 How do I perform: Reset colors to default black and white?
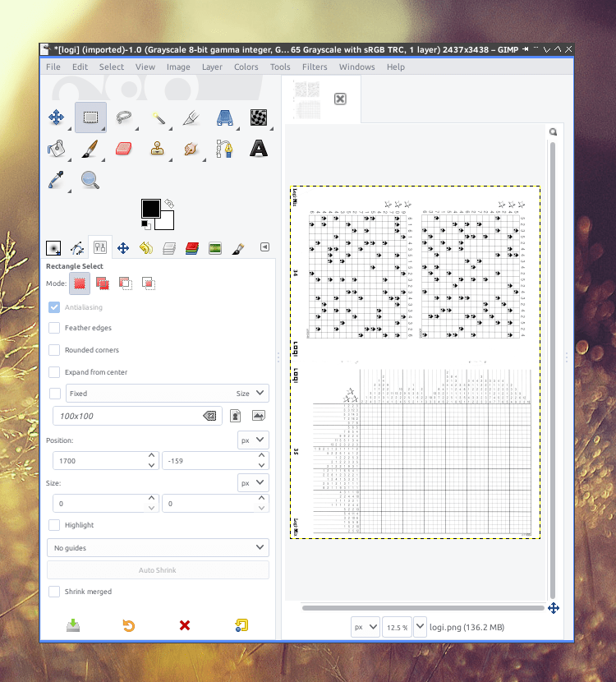click(146, 225)
